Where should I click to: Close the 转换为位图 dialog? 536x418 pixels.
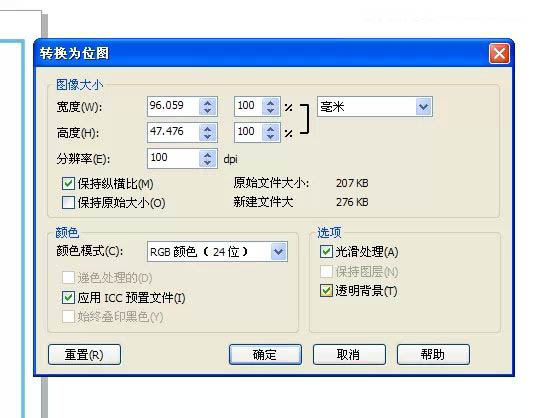tap(499, 54)
